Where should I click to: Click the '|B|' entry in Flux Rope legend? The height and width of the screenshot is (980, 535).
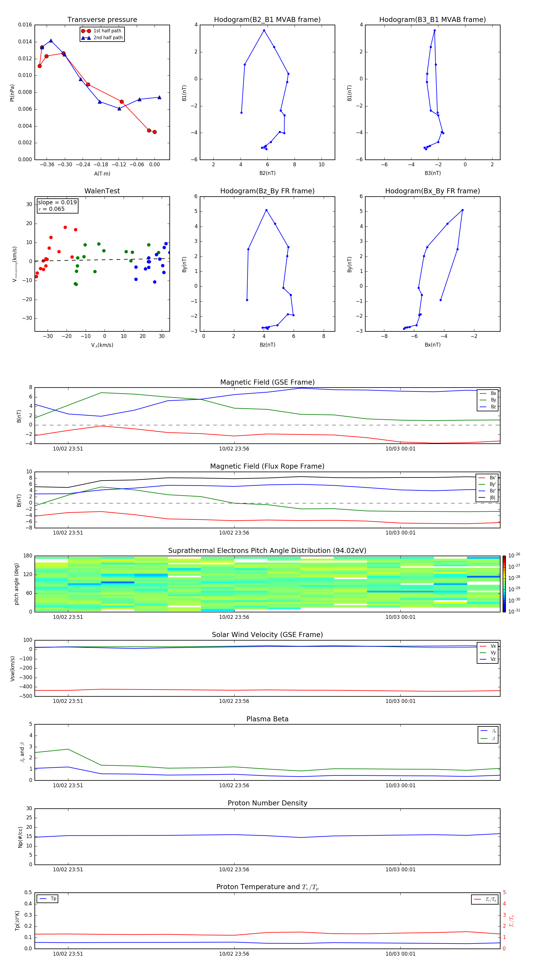coord(487,498)
